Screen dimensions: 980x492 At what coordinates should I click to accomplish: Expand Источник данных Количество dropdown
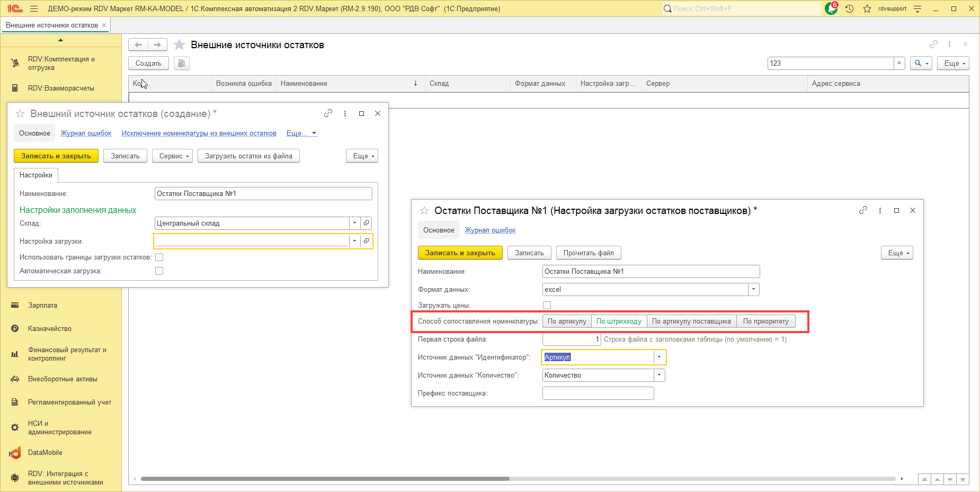(660, 375)
